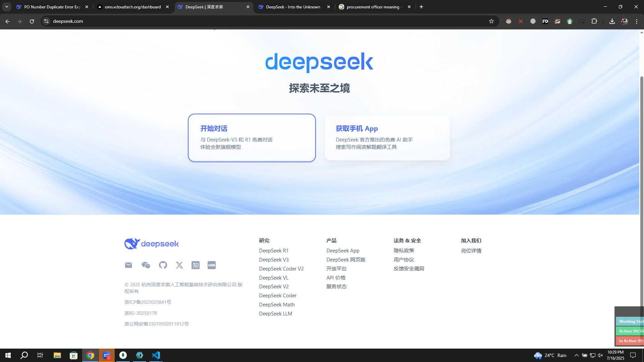Close the procurement officer meaning tab
The width and height of the screenshot is (644, 362).
pos(409,7)
